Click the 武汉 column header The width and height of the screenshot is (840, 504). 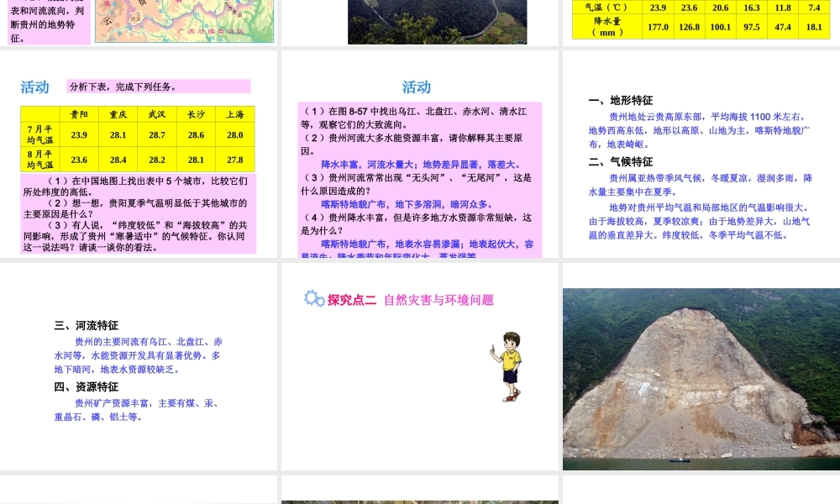pyautogui.click(x=157, y=114)
